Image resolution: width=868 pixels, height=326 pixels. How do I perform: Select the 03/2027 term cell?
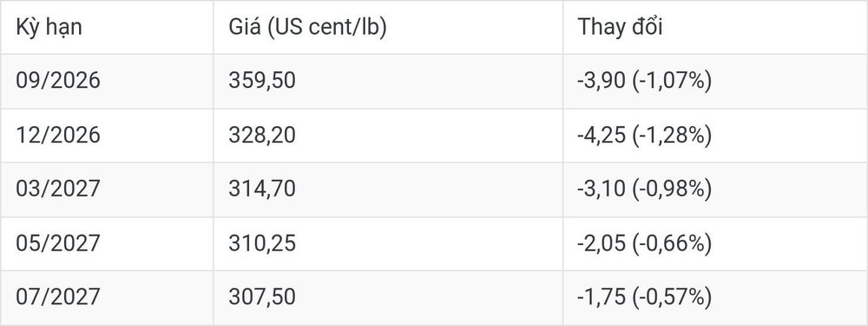58,189
